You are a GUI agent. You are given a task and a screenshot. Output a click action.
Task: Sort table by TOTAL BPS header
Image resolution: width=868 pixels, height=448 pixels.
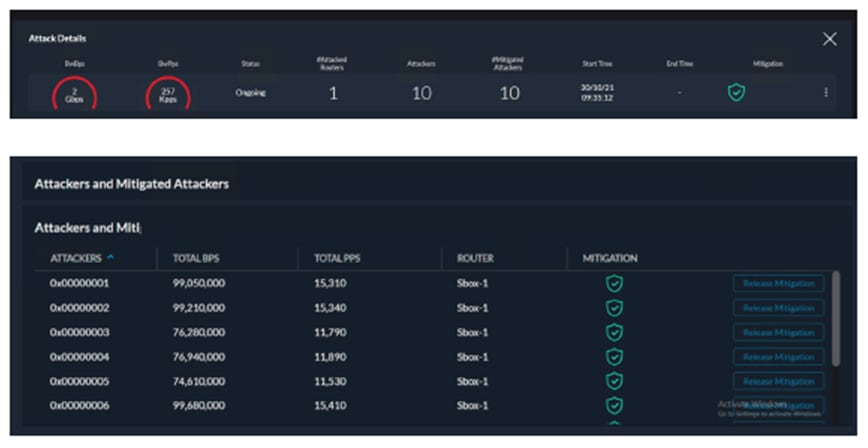point(196,258)
